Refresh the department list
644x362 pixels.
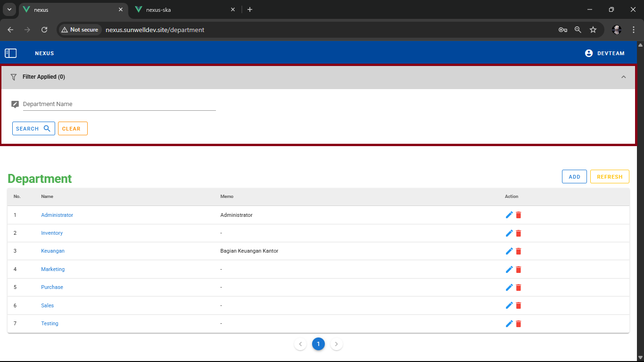(610, 177)
